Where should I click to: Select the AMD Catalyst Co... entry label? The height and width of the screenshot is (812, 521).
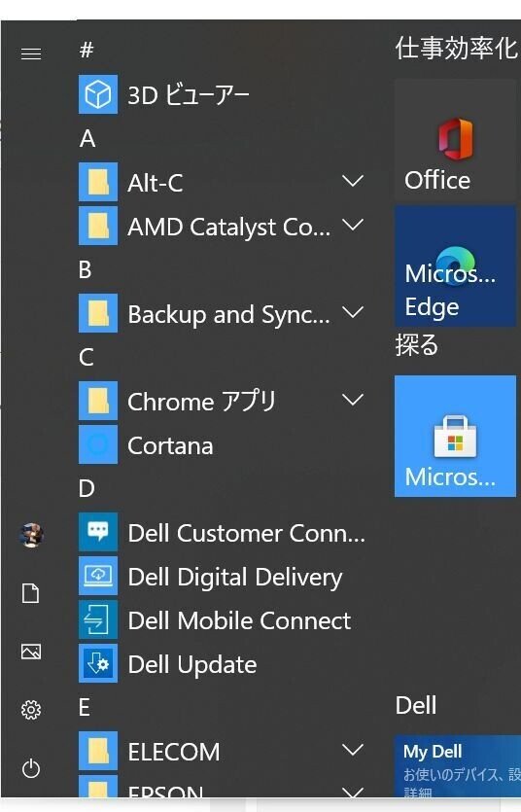[x=229, y=227]
